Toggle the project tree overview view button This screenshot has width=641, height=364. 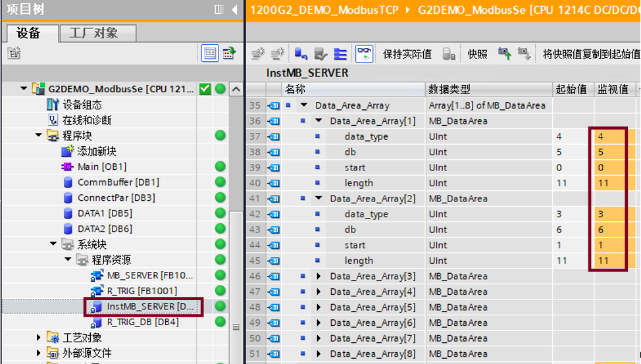pos(210,53)
